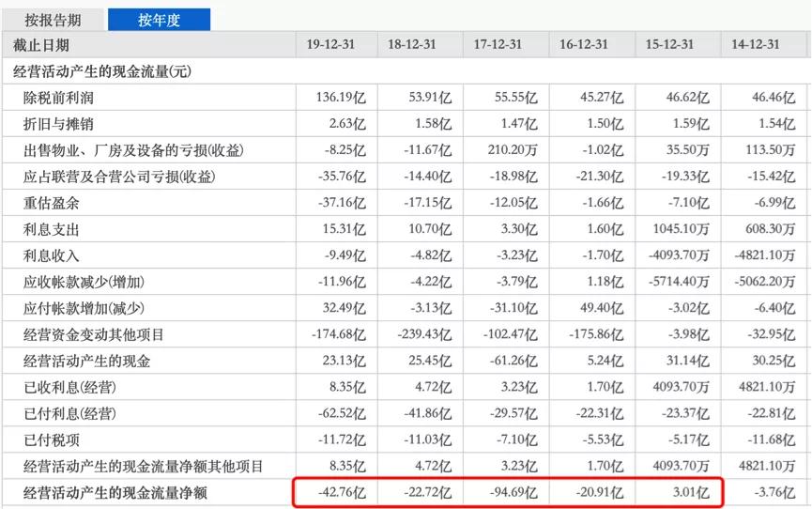Click the -11.96亿 receivables value
Image resolution: width=812 pixels, height=509 pixels.
click(x=342, y=282)
